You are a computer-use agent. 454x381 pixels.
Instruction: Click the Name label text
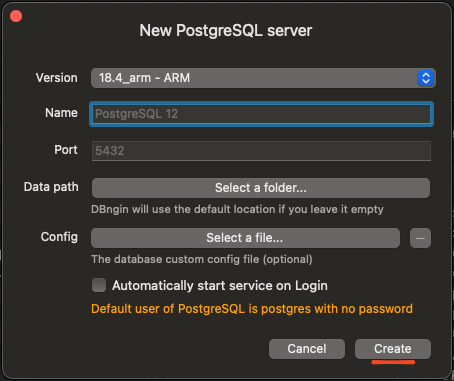(x=61, y=113)
